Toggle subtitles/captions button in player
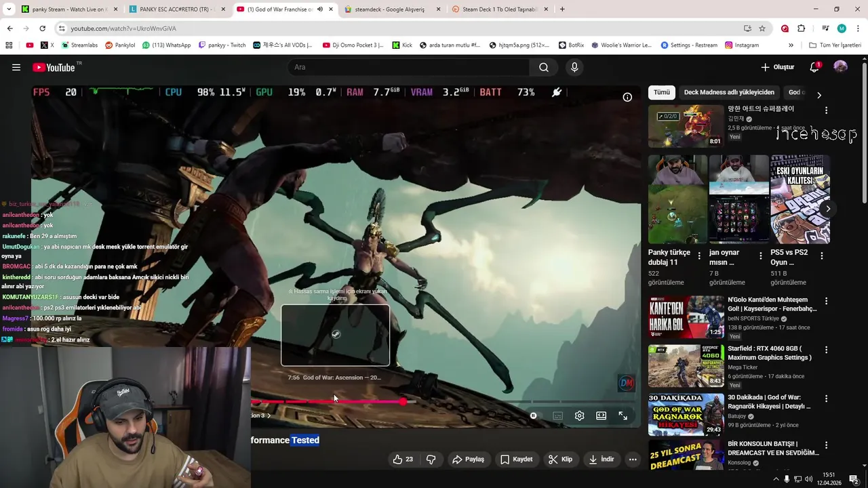 click(x=557, y=415)
